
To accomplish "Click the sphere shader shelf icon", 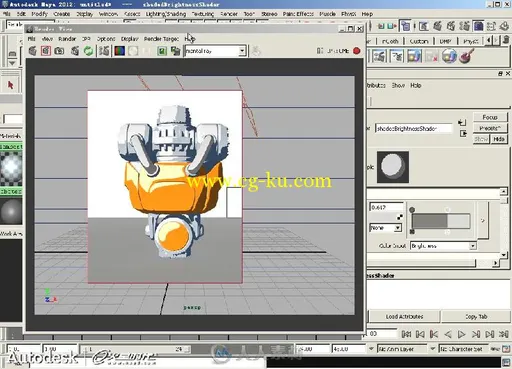I will click(x=449, y=56).
